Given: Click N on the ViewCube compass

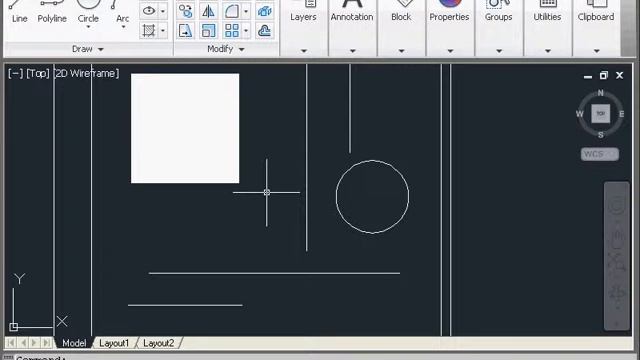Looking at the screenshot, I should pos(600,93).
